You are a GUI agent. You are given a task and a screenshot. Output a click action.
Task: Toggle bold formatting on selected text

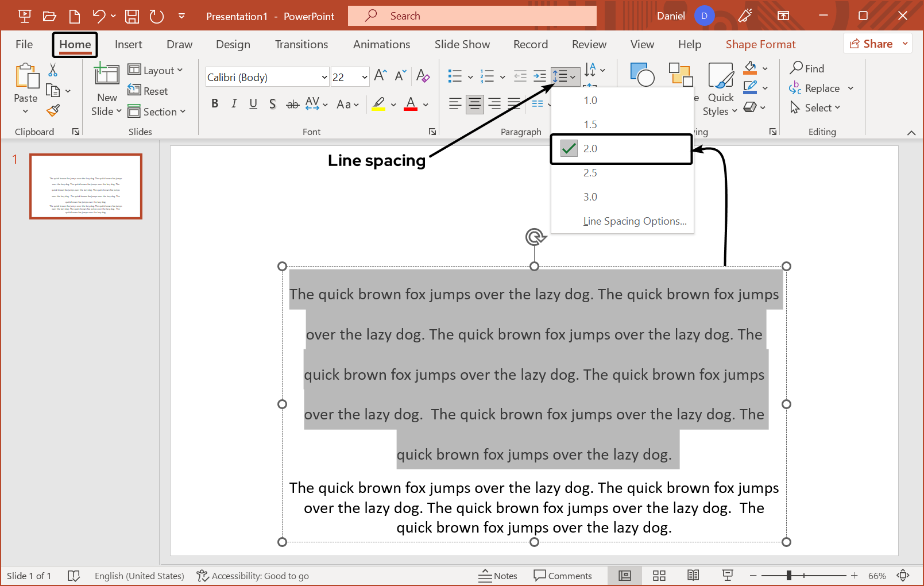click(215, 103)
